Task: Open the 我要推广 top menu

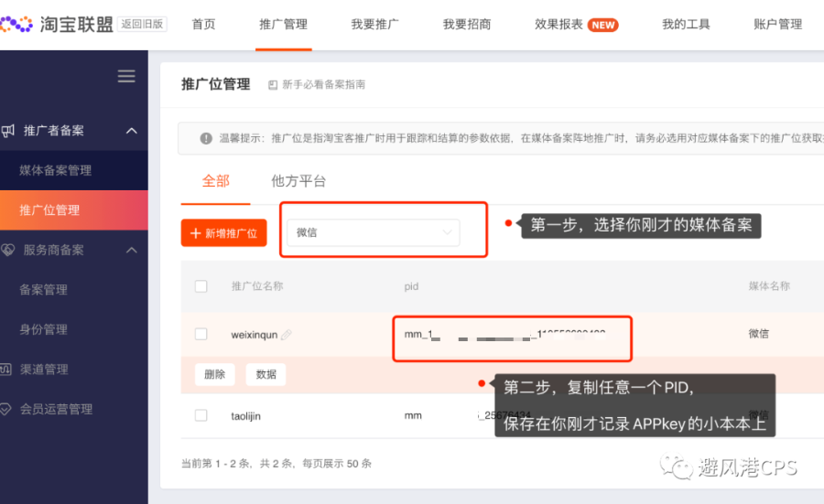Action: coord(374,24)
